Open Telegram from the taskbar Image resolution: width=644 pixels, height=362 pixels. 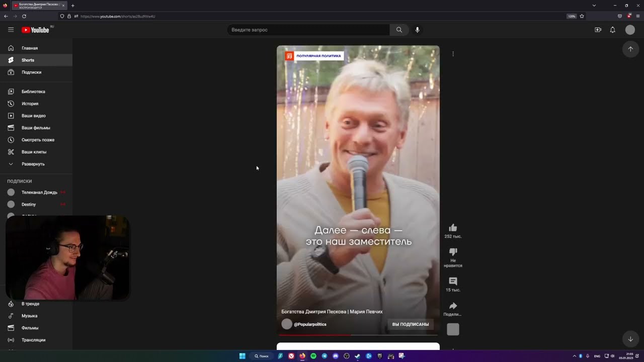(x=325, y=356)
